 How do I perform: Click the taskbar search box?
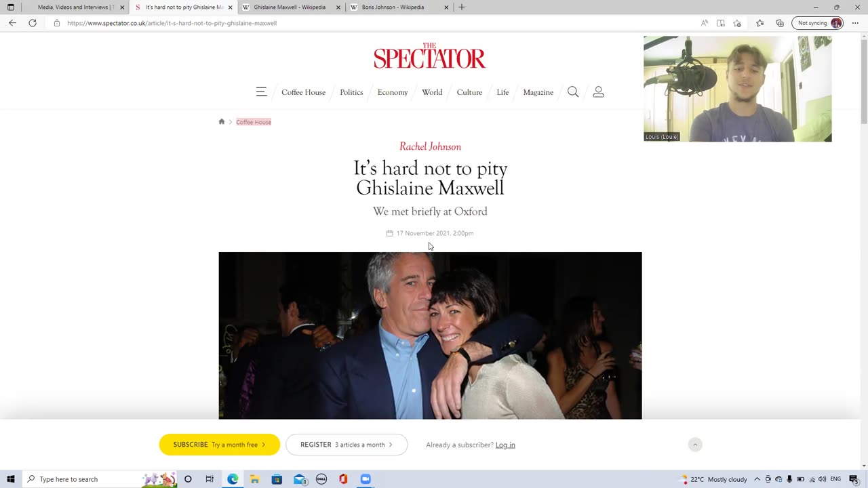pyautogui.click(x=100, y=479)
